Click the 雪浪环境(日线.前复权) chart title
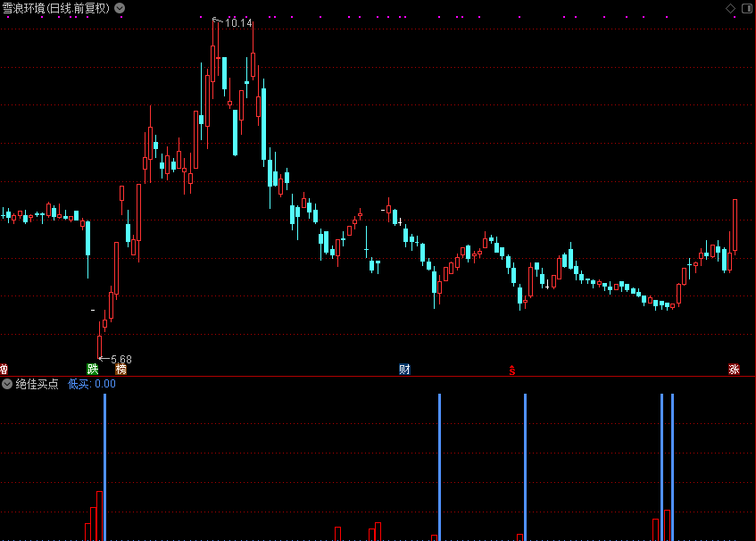Viewport: 756px width, 541px height. click(56, 8)
